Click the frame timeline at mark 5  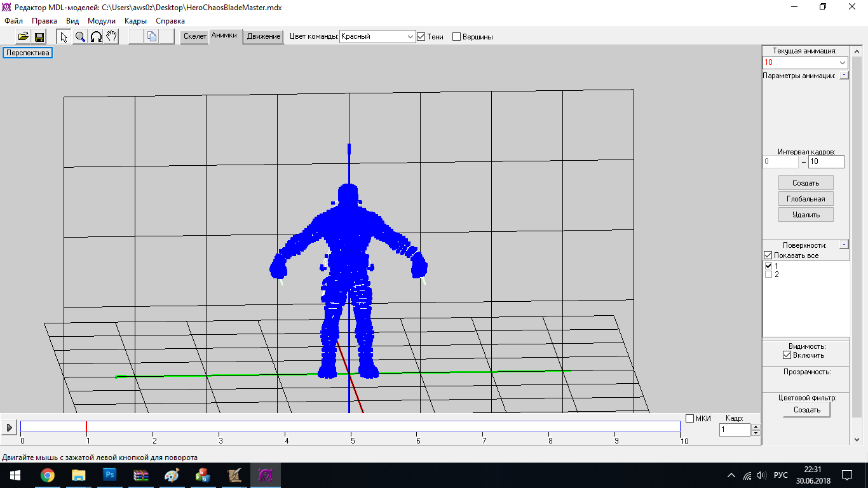(351, 427)
